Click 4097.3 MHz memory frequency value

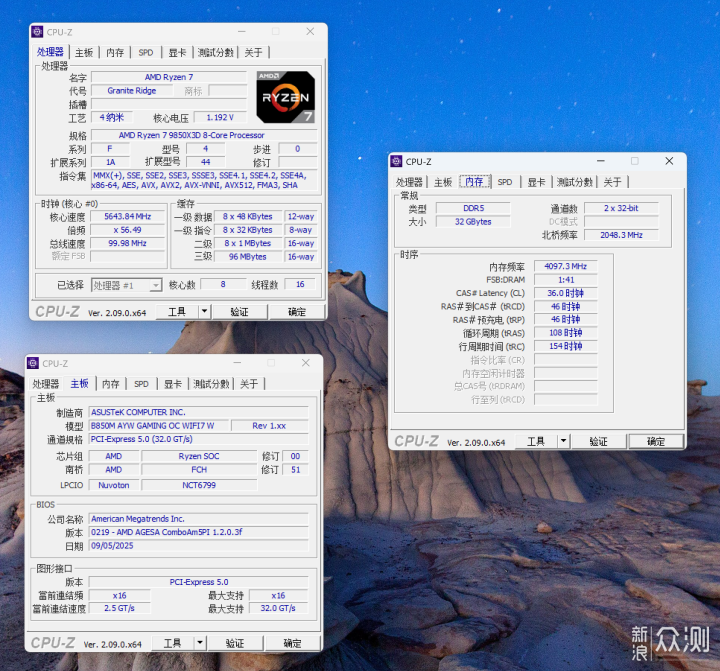pos(566,266)
